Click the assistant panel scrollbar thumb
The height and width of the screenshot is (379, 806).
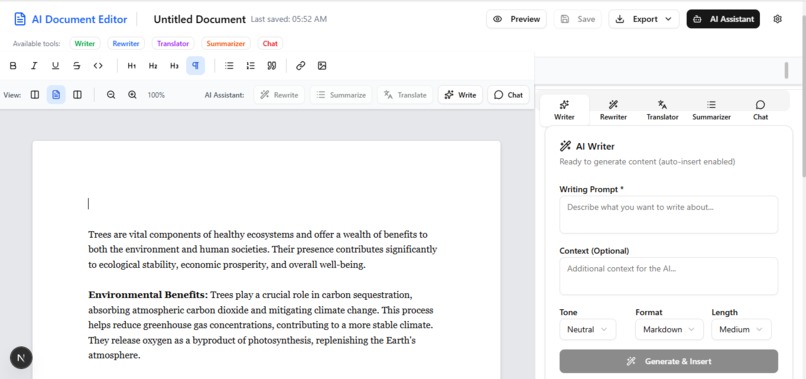point(786,70)
